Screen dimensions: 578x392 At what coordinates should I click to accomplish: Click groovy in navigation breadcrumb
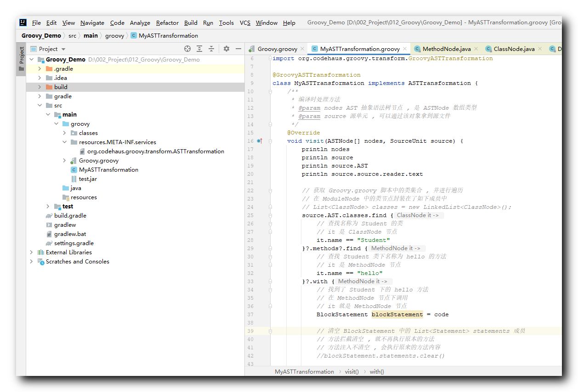click(x=114, y=35)
